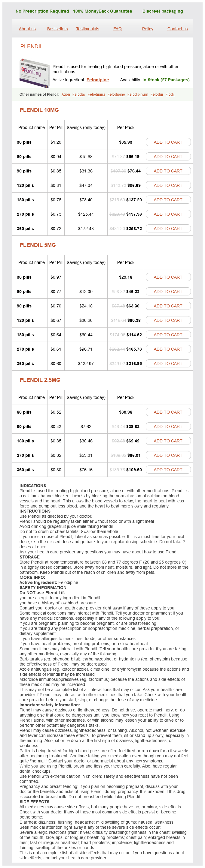Viewport: 205px width, 868px height.
Task: Add 60 pills Plendil 2.5mg to cart
Action: pos(168,412)
